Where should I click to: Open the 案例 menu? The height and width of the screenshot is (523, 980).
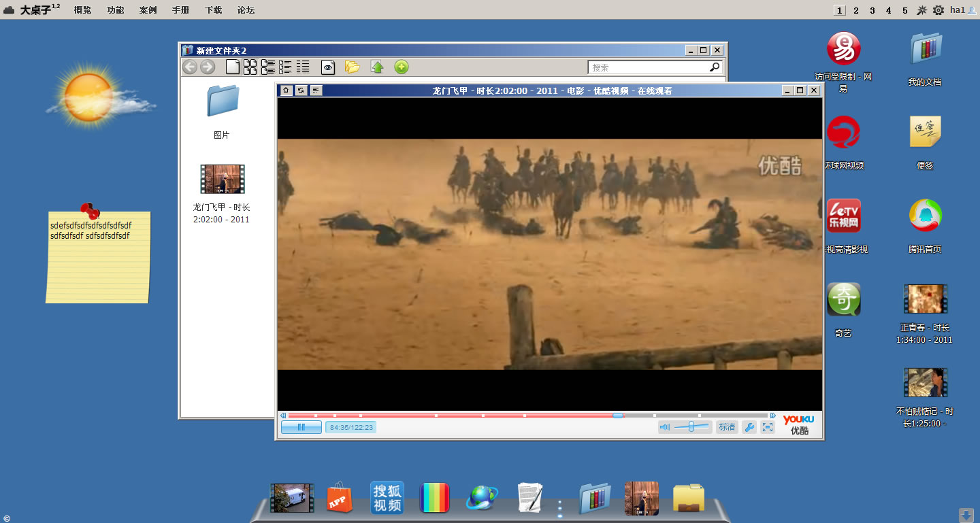tap(148, 10)
